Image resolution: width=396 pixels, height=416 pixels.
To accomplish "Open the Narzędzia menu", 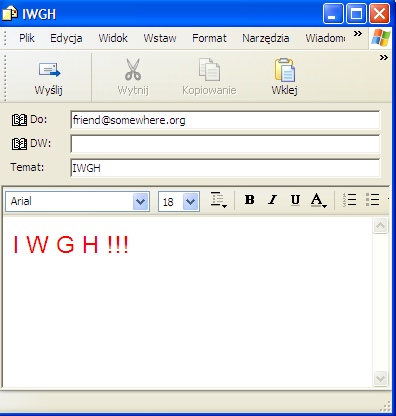I will (266, 38).
